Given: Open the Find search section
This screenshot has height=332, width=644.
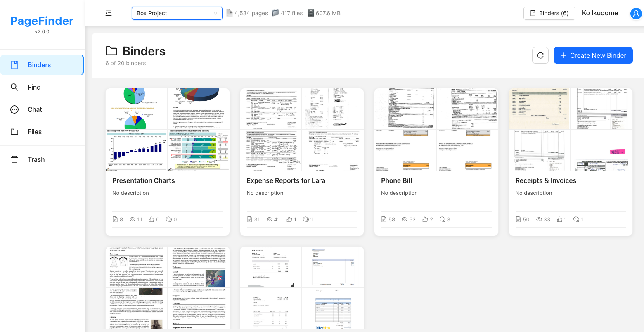Looking at the screenshot, I should click(34, 87).
